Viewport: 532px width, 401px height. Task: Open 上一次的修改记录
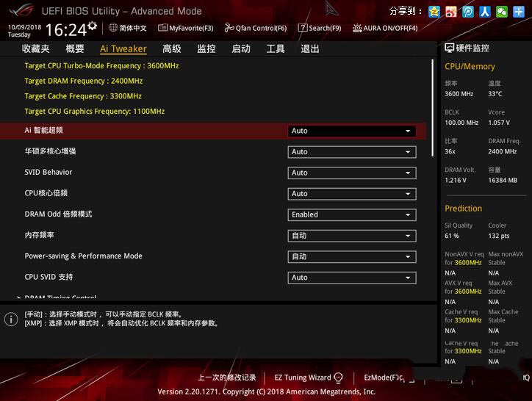pyautogui.click(x=227, y=377)
